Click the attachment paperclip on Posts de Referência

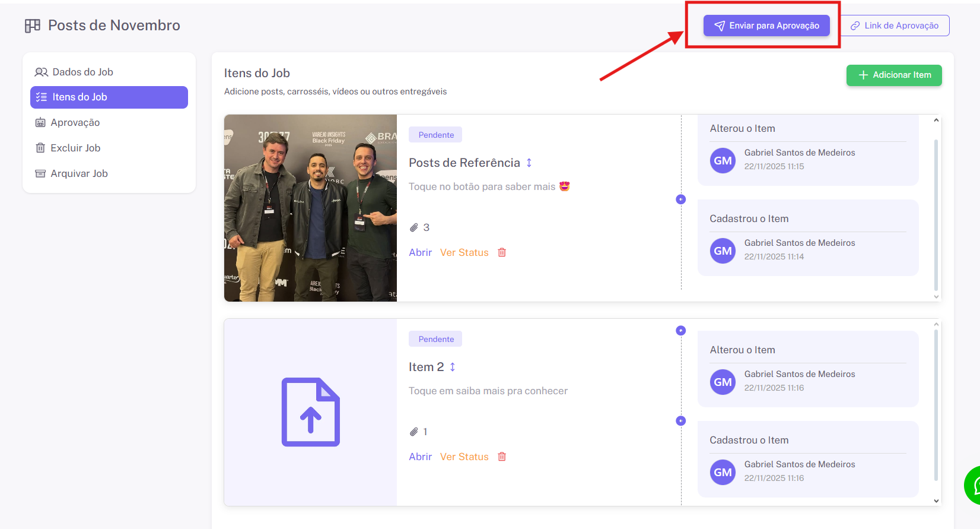pos(414,227)
